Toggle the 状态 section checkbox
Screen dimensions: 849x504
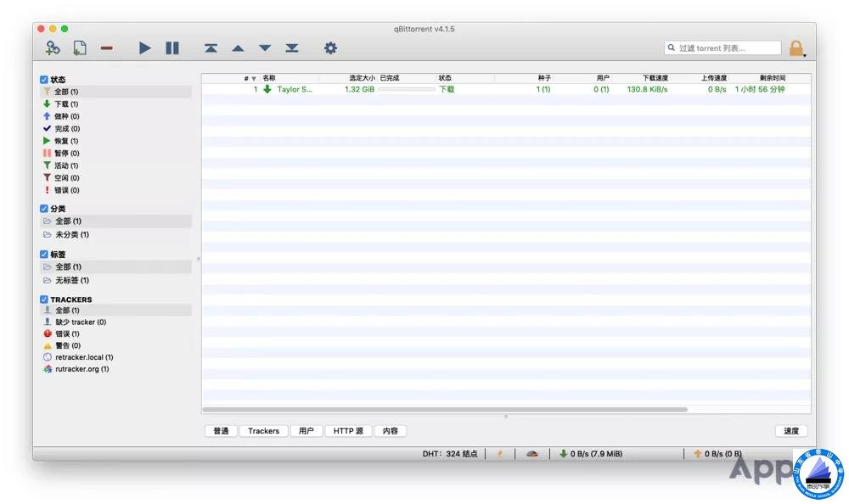[44, 80]
